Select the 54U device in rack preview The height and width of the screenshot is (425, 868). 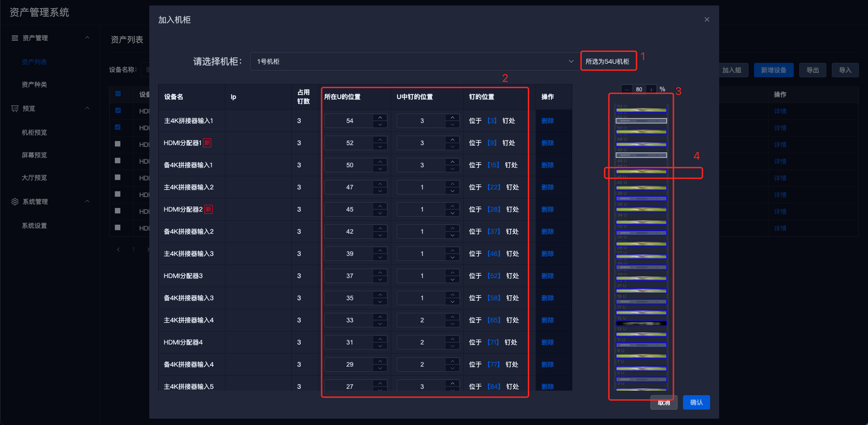pos(641,110)
